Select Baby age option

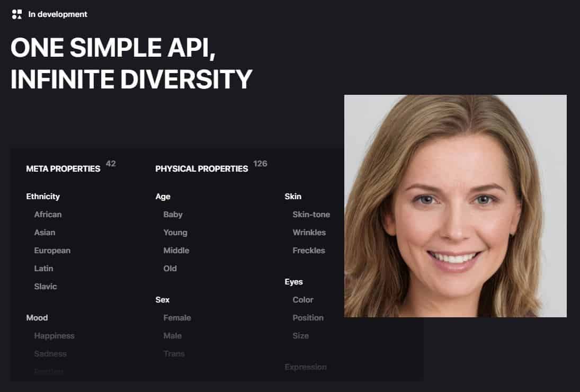[173, 215]
